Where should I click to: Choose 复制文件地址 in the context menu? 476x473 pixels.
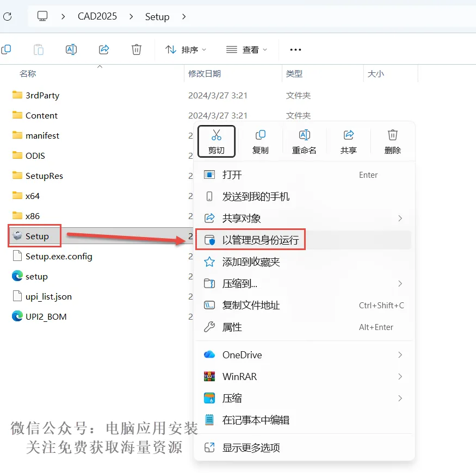[304, 305]
